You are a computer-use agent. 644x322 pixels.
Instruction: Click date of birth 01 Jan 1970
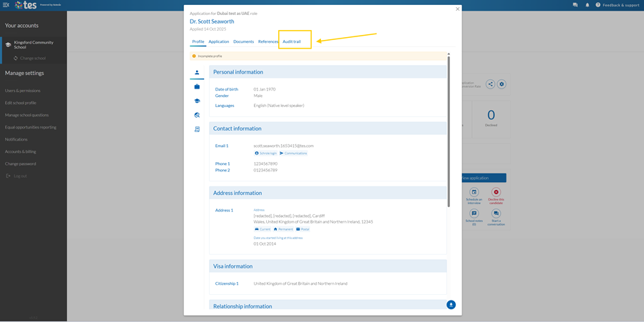point(265,89)
